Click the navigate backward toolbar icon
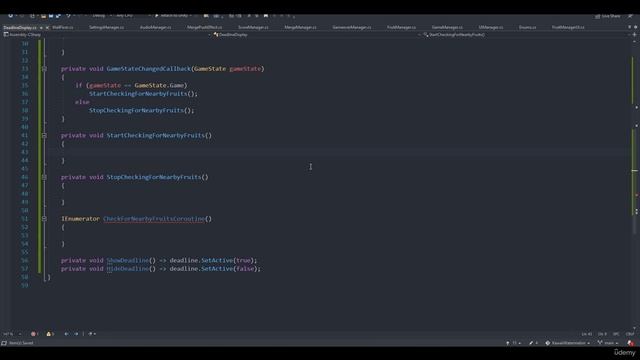The width and height of the screenshot is (640, 360). [x=11, y=16]
